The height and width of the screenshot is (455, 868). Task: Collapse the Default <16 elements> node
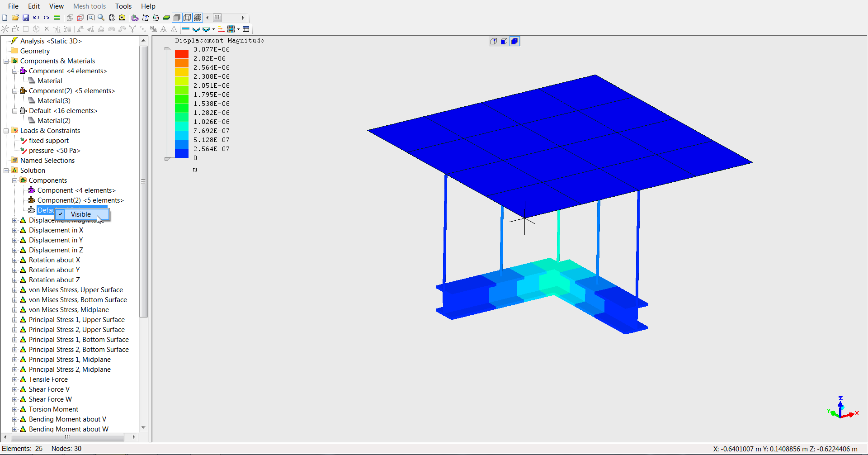point(15,111)
